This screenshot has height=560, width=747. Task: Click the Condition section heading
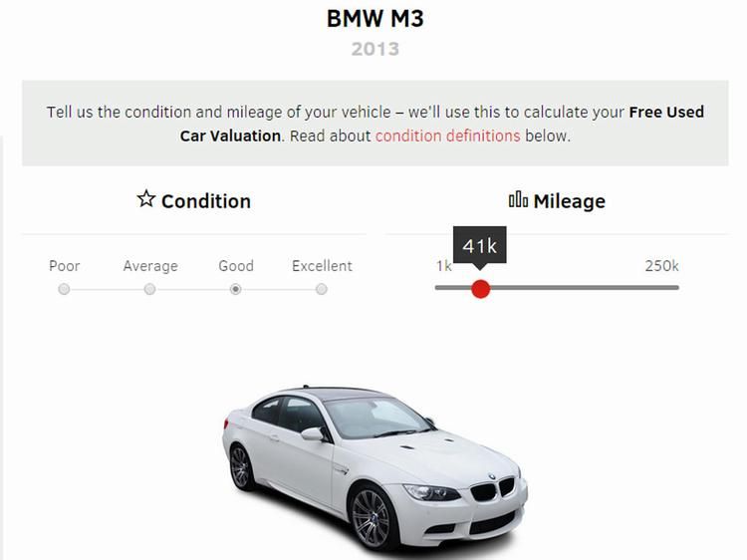click(206, 201)
